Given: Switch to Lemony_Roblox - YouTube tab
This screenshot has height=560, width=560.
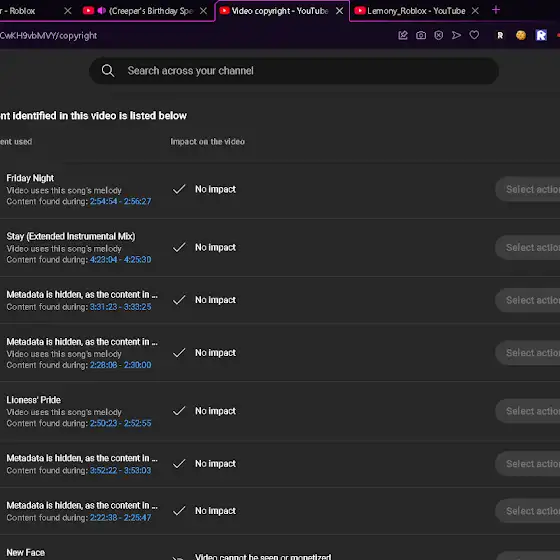Looking at the screenshot, I should click(417, 11).
